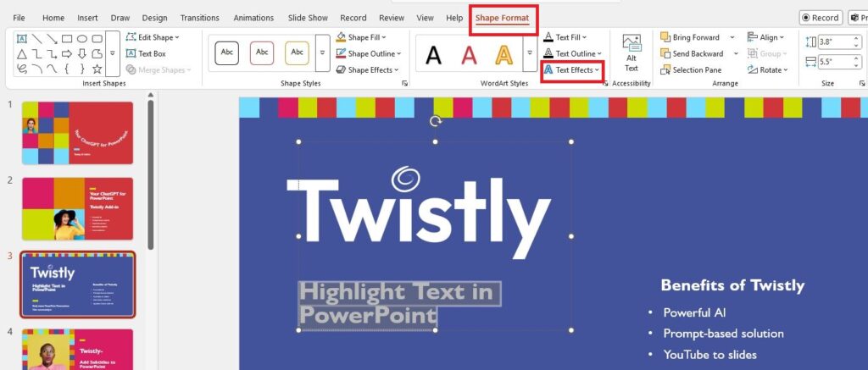Image resolution: width=868 pixels, height=370 pixels.
Task: Select the elbow connector shape
Action: pos(37,53)
